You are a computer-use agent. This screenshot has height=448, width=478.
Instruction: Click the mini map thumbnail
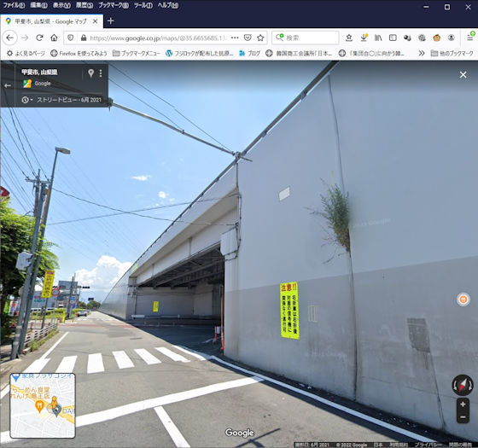click(43, 405)
